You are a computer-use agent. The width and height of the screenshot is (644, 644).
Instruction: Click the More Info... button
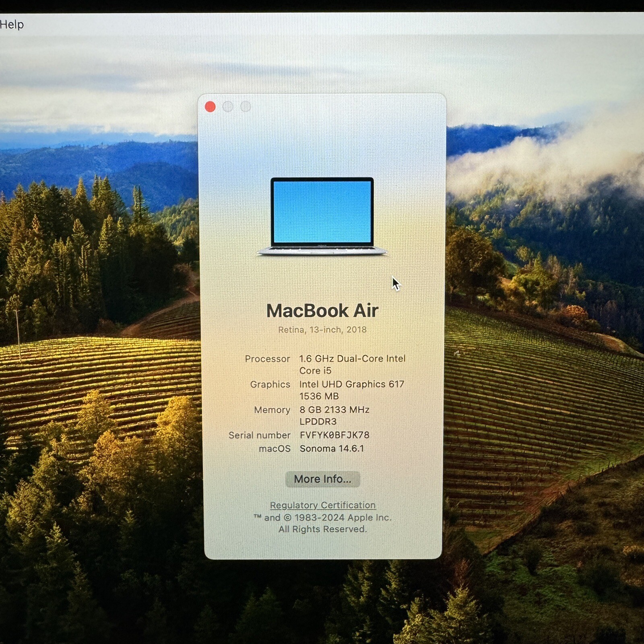[x=322, y=479]
